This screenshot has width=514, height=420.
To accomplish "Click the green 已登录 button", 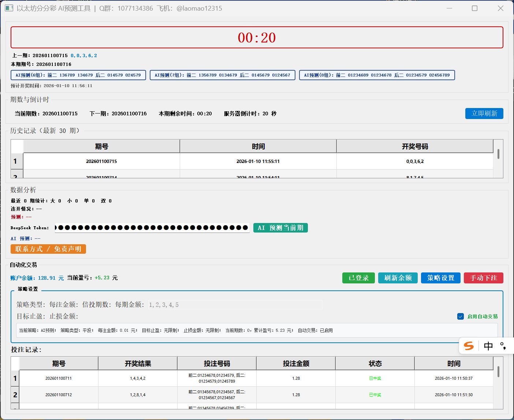I will [358, 278].
